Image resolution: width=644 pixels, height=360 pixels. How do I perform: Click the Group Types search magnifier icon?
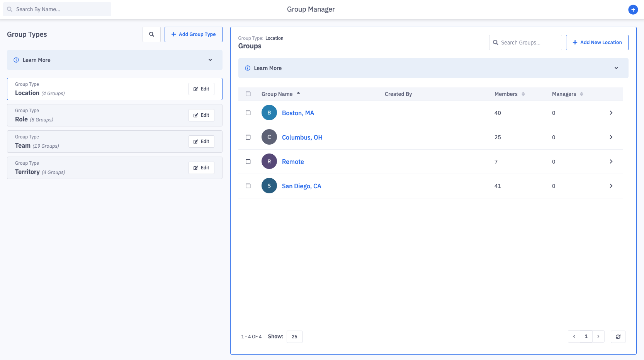151,34
